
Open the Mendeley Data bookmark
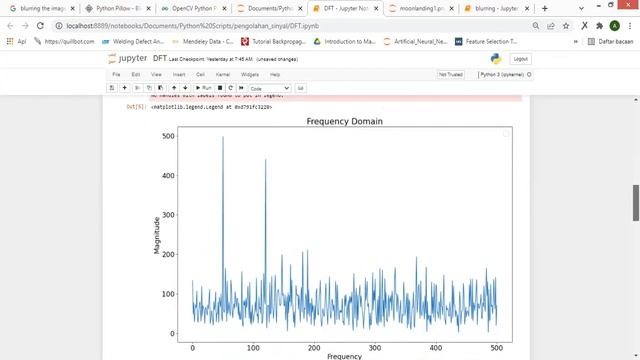tap(202, 41)
